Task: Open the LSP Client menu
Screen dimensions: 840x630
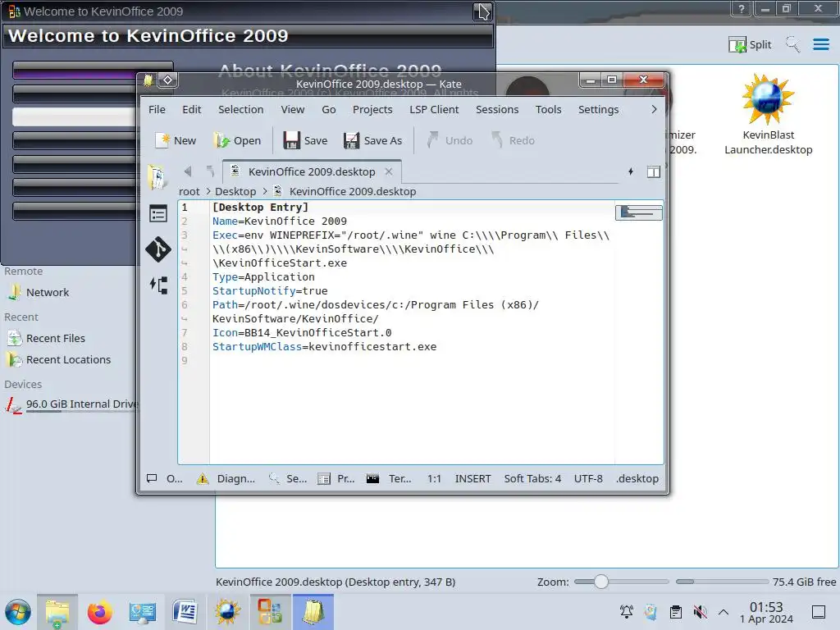Action: click(x=434, y=109)
